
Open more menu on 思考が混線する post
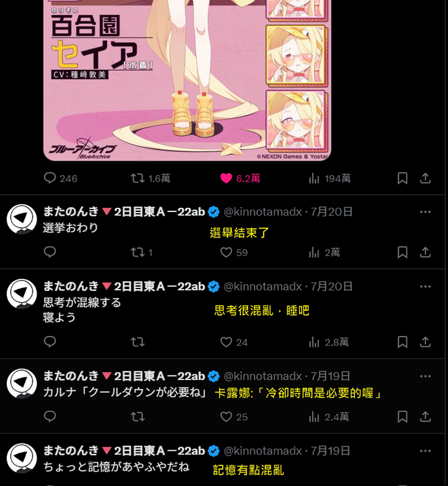tap(425, 286)
